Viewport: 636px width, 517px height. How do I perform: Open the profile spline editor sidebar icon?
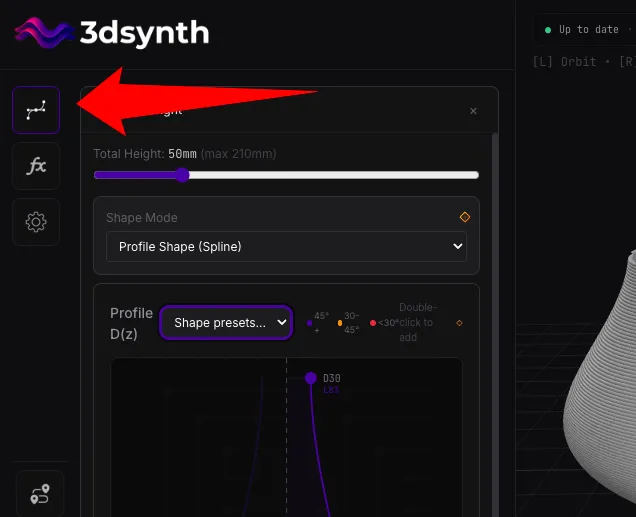point(36,110)
